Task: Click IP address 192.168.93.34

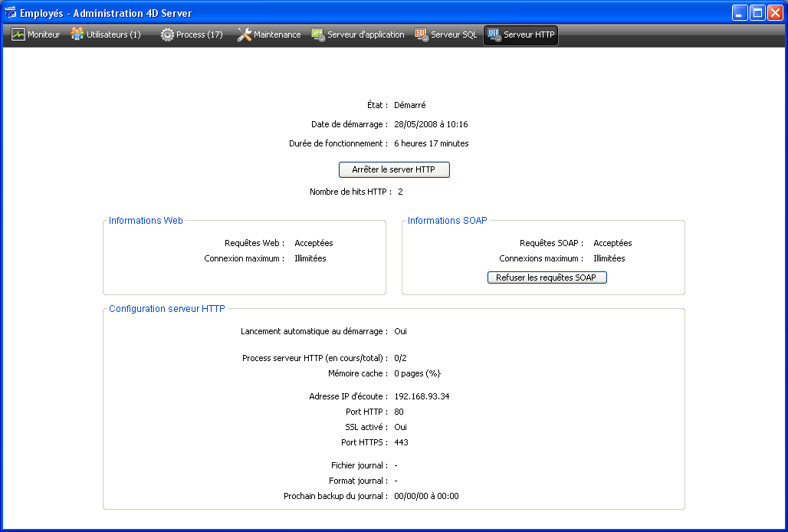Action: click(422, 396)
